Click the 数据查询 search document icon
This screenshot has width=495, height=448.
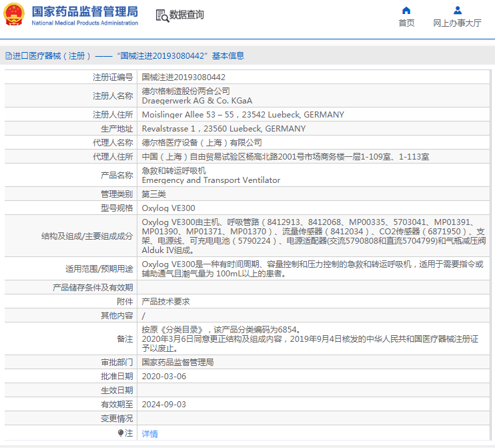tap(162, 15)
